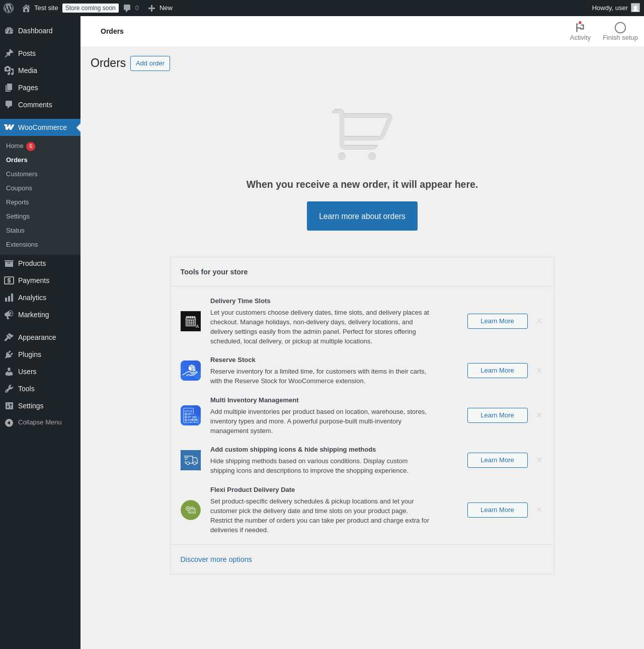Open the Extensions submenu item
This screenshot has height=649, width=644.
pyautogui.click(x=22, y=245)
